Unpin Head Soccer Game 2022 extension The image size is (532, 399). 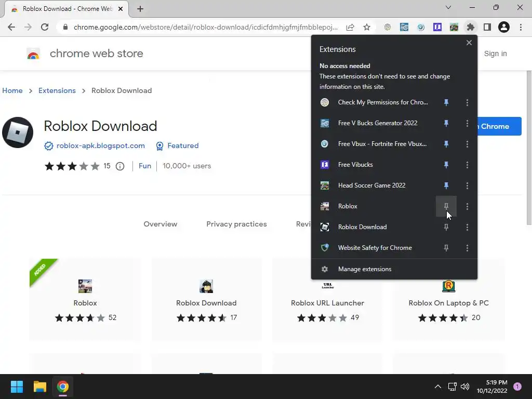tap(446, 185)
